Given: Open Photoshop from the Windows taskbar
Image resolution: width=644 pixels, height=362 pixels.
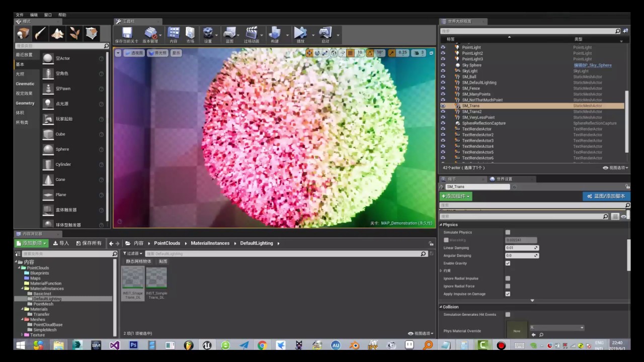Looking at the screenshot, I should click(133, 345).
